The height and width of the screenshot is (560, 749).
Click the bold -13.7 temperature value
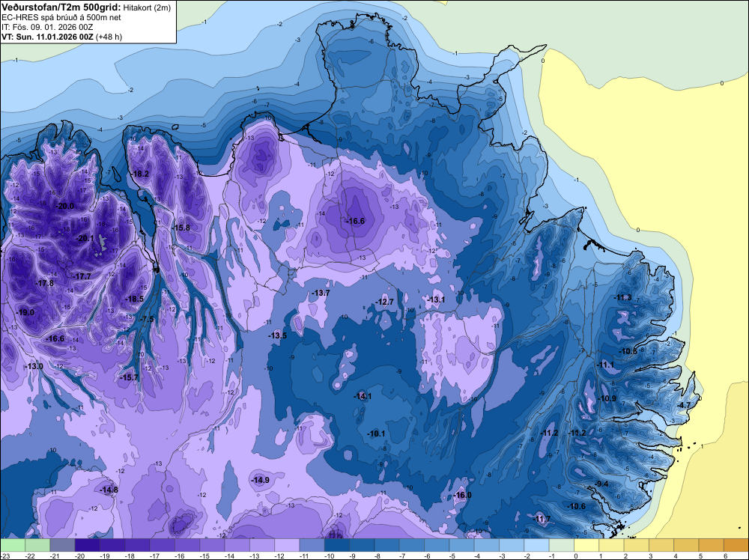321,293
